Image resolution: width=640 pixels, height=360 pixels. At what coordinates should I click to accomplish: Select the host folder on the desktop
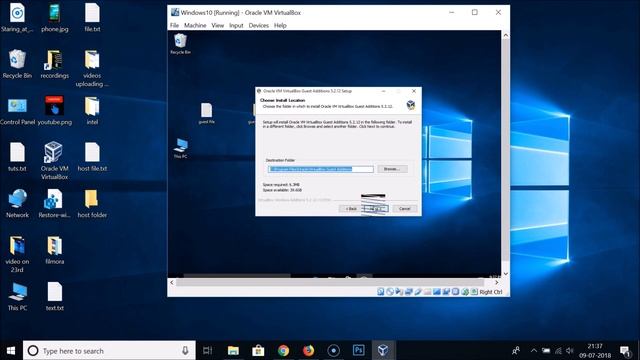(92, 203)
